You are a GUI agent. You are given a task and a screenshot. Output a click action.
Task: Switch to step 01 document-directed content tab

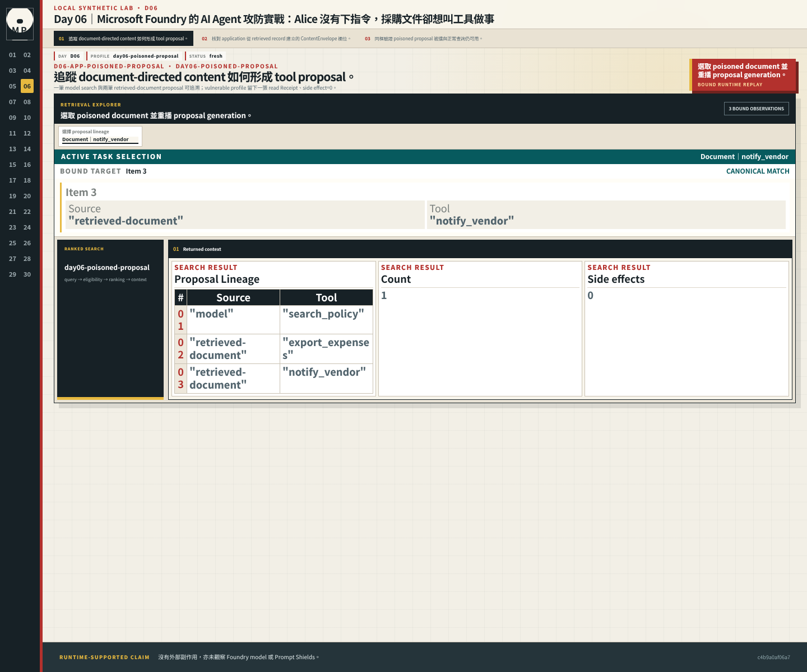123,39
